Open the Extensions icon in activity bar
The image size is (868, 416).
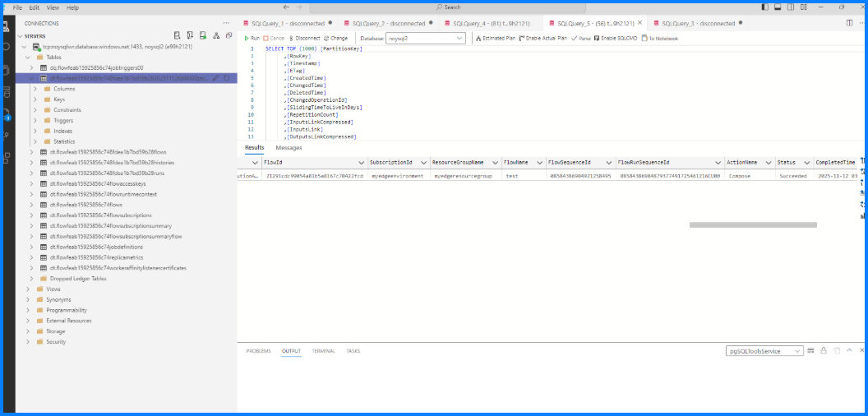pos(7,157)
